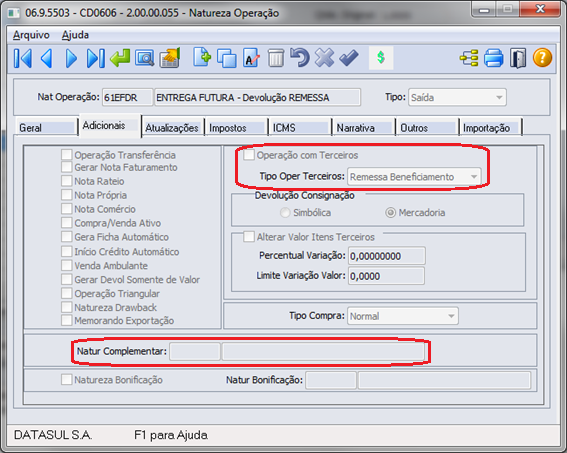Click the report/query icon with hand
The width and height of the screenshot is (567, 453).
pos(170,58)
